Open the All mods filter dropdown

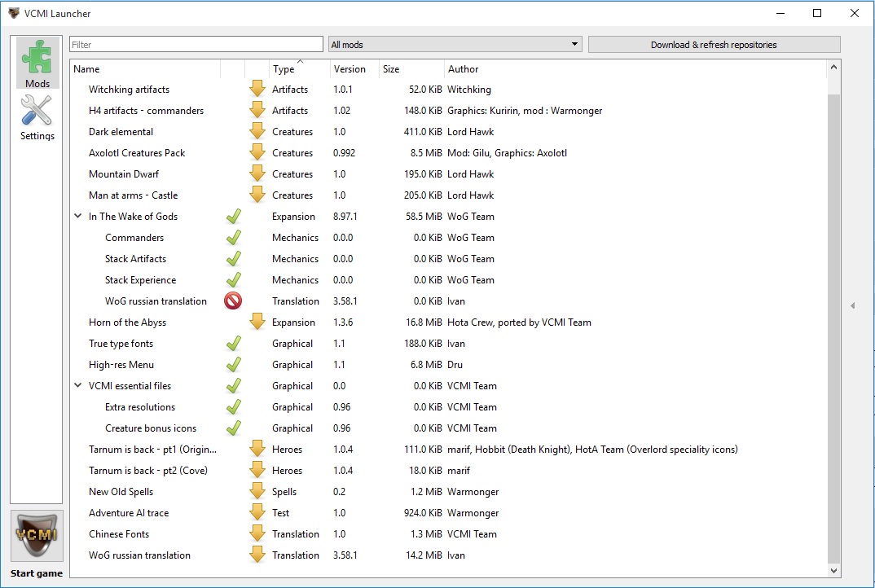coord(455,45)
